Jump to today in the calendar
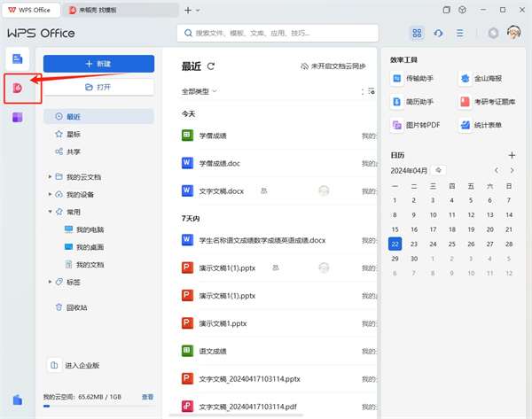Screen dimensions: 532x419 (x=438, y=170)
